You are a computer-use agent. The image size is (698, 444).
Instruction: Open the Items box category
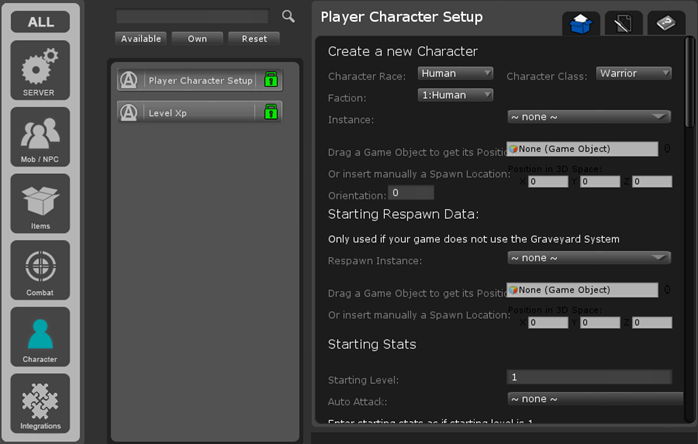click(x=41, y=203)
